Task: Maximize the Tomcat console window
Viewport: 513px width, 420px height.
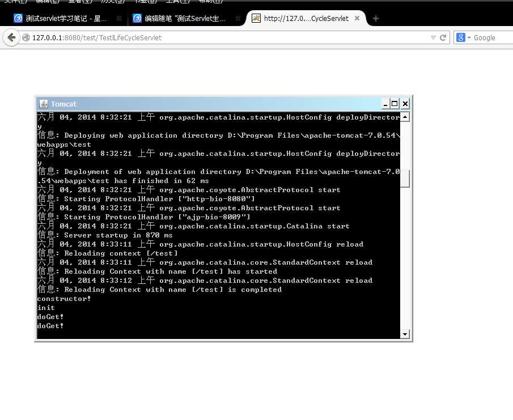Action: [395, 104]
